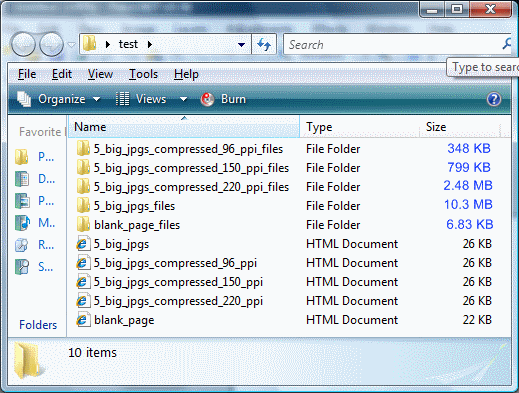Select the 5_big_jpgs_files folder name
519x393 pixels.
(134, 206)
